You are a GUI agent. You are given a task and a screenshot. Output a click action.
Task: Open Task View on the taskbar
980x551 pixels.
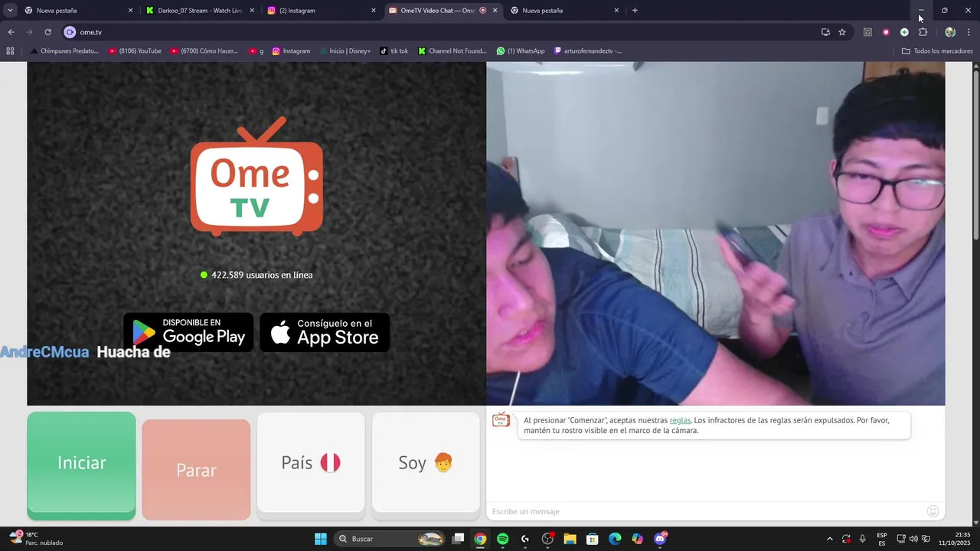[458, 539]
